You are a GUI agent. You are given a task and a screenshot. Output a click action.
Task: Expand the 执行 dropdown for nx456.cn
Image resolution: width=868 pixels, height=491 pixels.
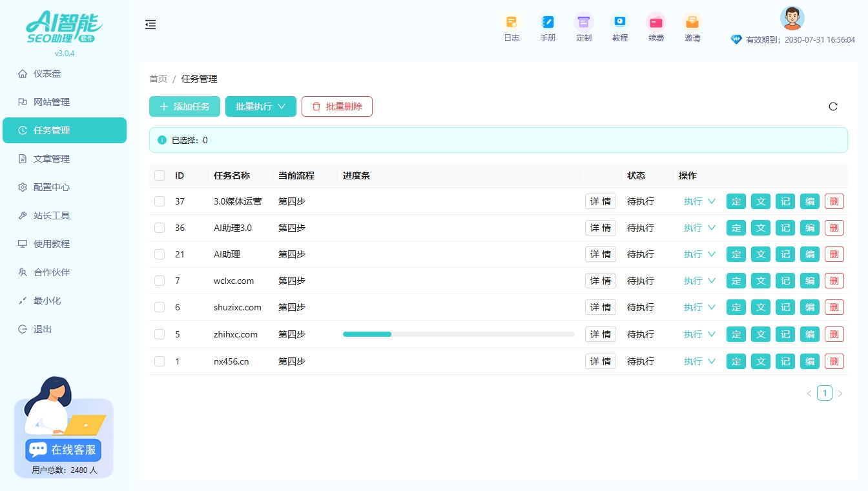699,361
